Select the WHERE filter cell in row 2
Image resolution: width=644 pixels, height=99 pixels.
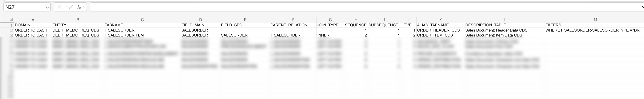pos(593,30)
